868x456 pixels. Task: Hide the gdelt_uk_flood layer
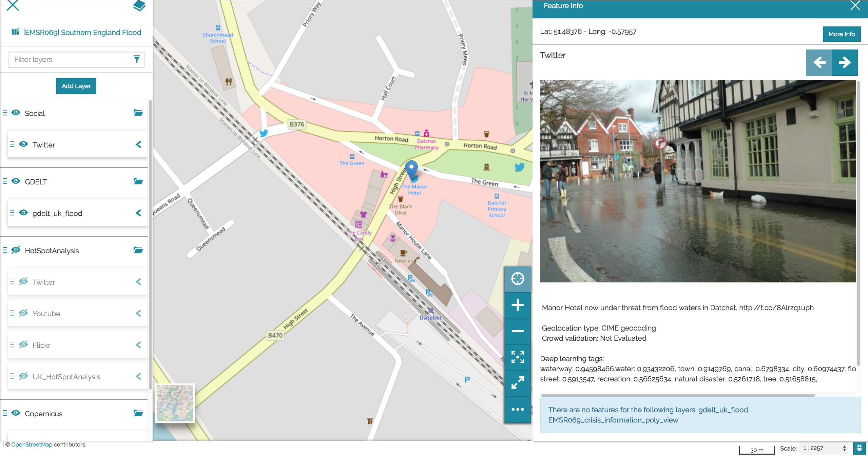[23, 213]
